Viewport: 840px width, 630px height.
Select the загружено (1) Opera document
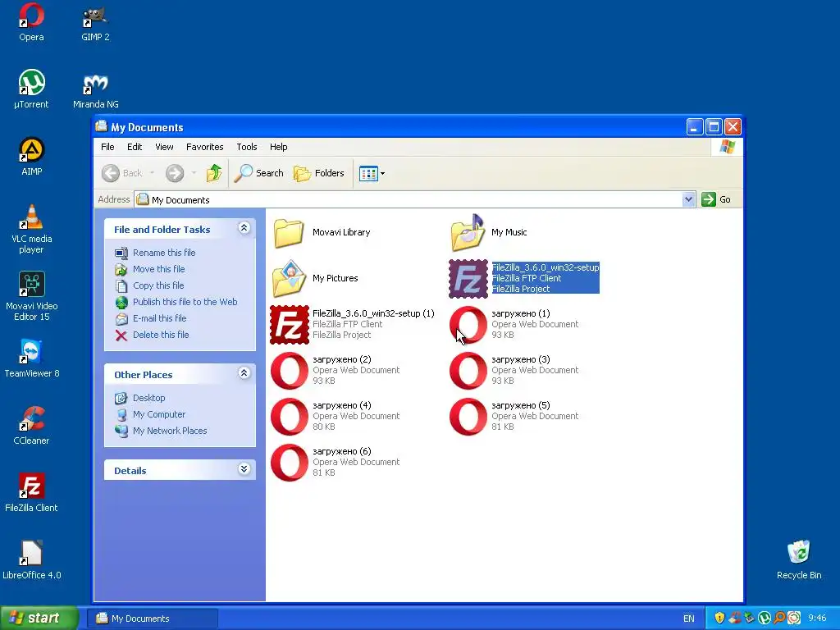pyautogui.click(x=514, y=325)
